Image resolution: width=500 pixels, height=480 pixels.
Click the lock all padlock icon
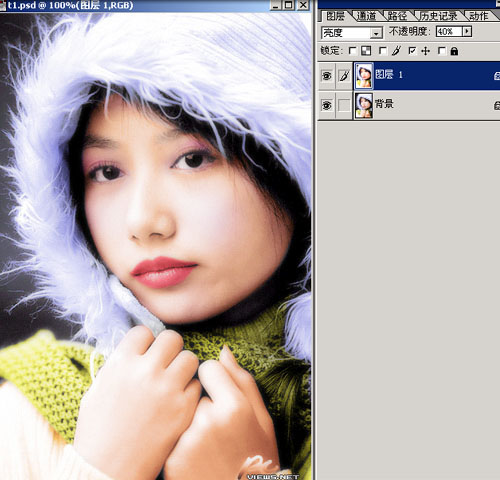[x=454, y=51]
